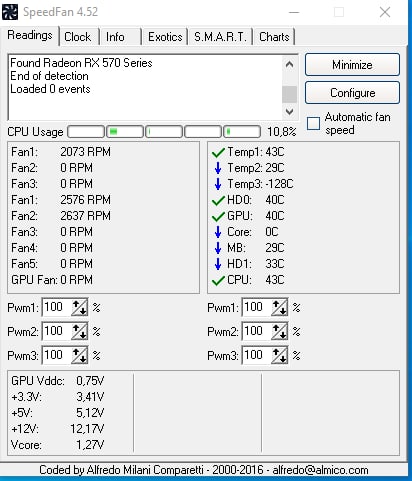Image resolution: width=412 pixels, height=481 pixels.
Task: Click the right Pwm3 spinner arrows
Action: point(279,355)
